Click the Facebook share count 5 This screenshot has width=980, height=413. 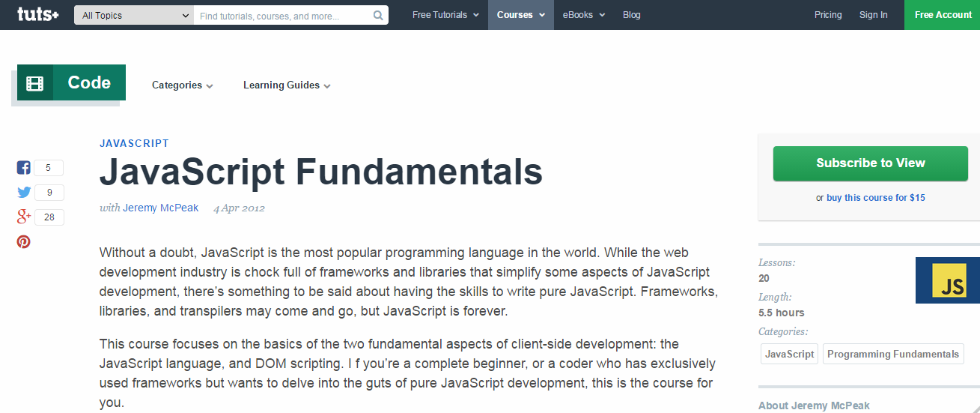pos(49,168)
